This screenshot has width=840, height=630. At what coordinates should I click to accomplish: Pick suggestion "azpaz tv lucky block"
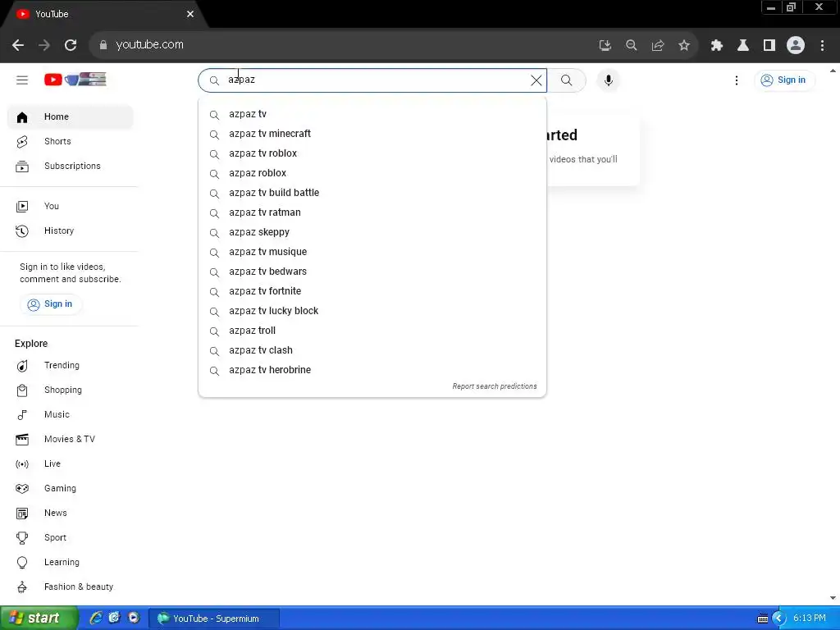[x=372, y=311]
